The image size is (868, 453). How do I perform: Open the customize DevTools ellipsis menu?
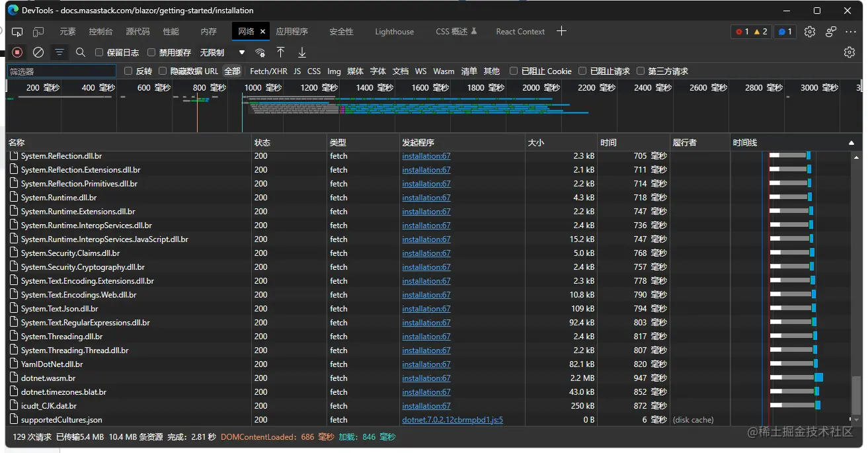851,32
